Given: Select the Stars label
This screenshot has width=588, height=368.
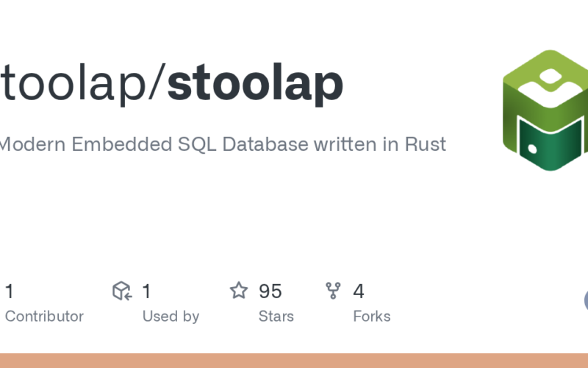Looking at the screenshot, I should [276, 316].
